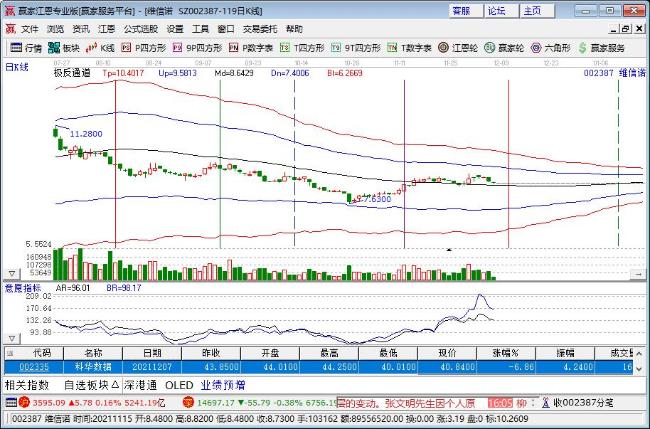Click the red application logo beside 文件 menu
This screenshot has height=429, width=650.
tap(10, 29)
